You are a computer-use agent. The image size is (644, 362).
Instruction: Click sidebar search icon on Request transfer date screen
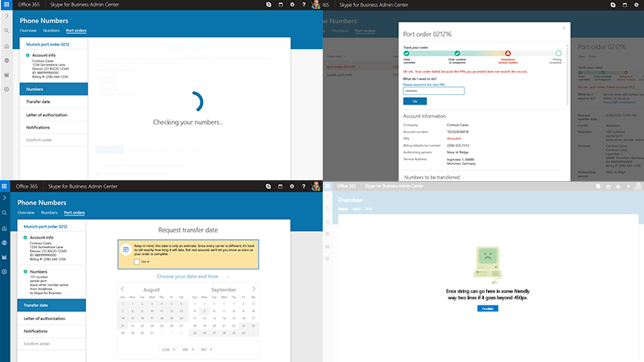point(5,213)
